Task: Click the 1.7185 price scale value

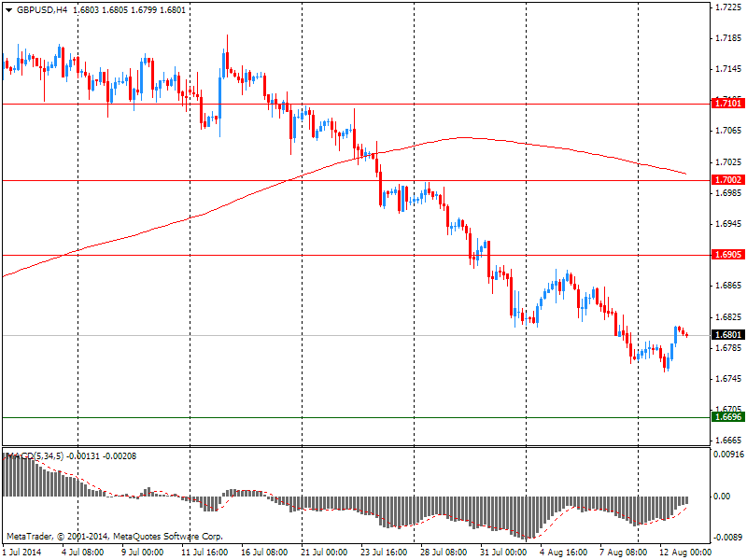Action: (729, 38)
